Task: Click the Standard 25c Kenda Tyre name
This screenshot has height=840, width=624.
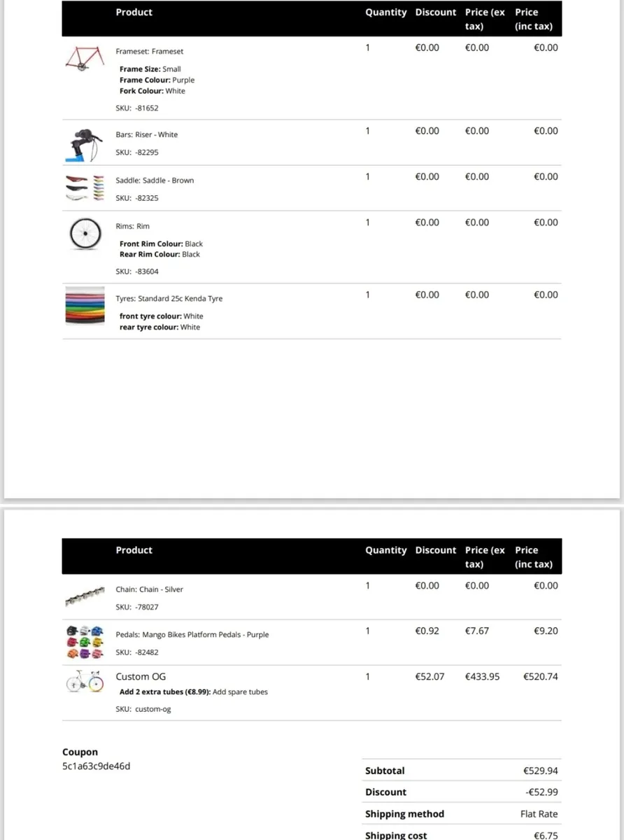Action: [x=169, y=299]
